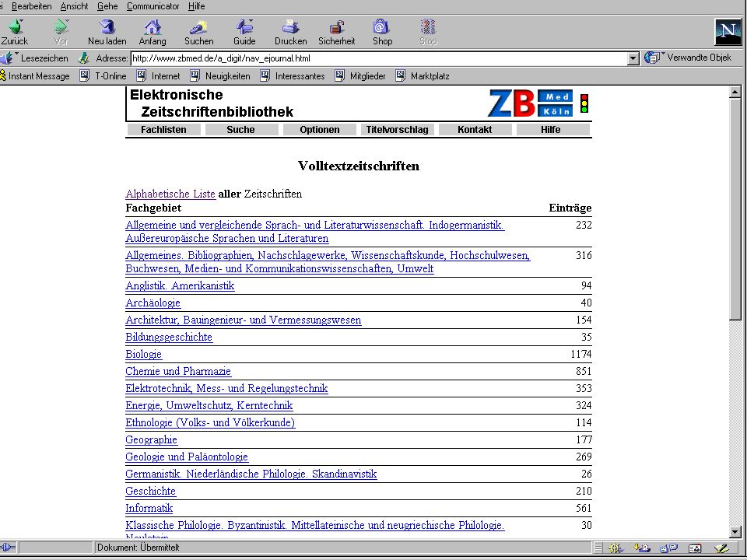Expand the address URL history dropdown
This screenshot has width=747, height=560.
pyautogui.click(x=633, y=58)
